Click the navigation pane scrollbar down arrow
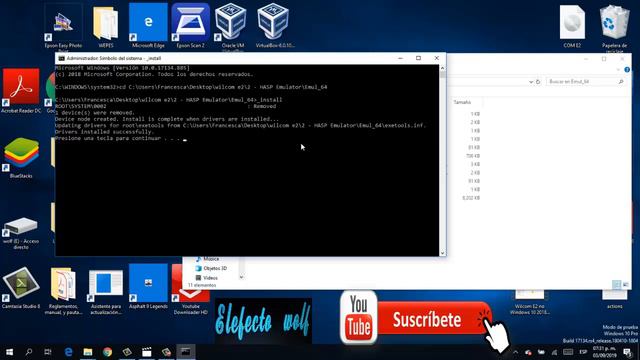The width and height of the screenshot is (640, 360). tap(241, 277)
